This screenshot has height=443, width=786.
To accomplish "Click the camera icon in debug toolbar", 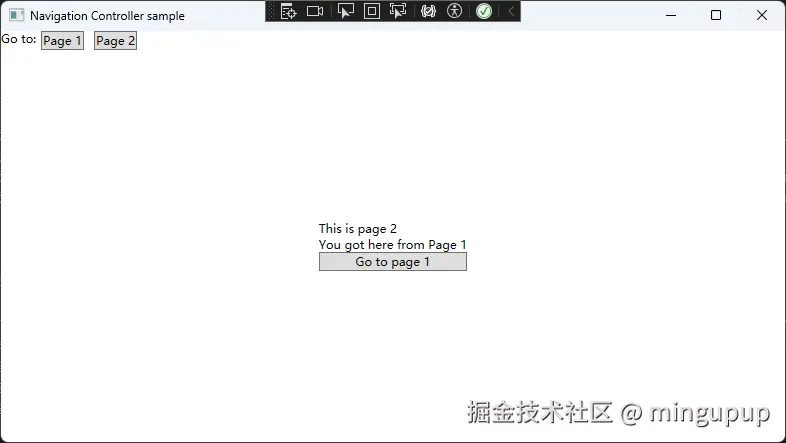I will [315, 11].
